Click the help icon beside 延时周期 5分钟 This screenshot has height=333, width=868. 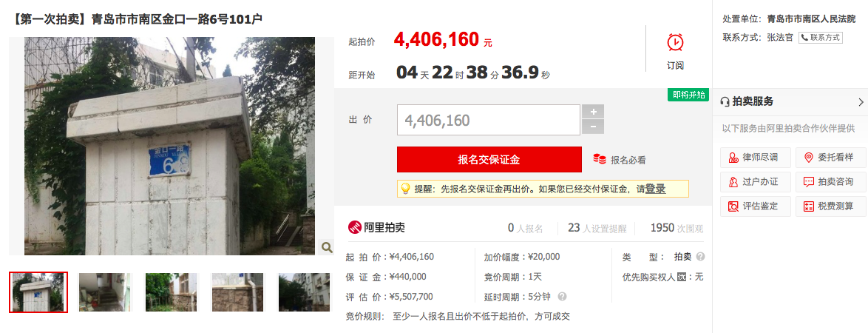(562, 297)
